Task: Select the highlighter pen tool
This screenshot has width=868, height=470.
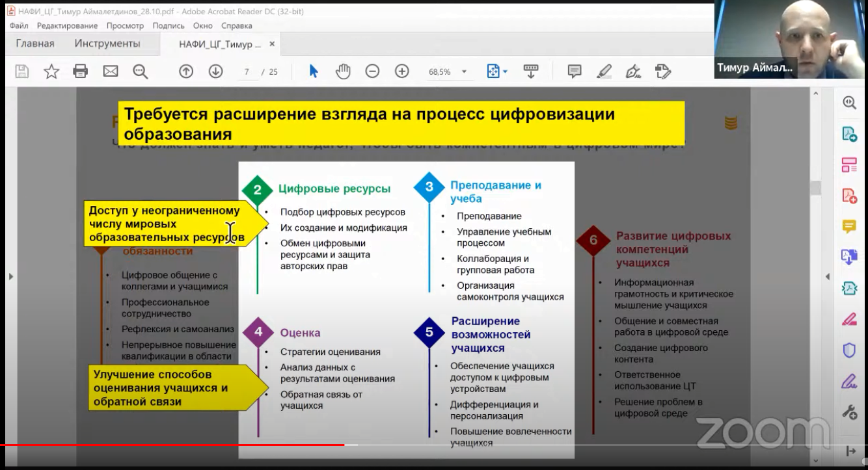Action: [604, 72]
